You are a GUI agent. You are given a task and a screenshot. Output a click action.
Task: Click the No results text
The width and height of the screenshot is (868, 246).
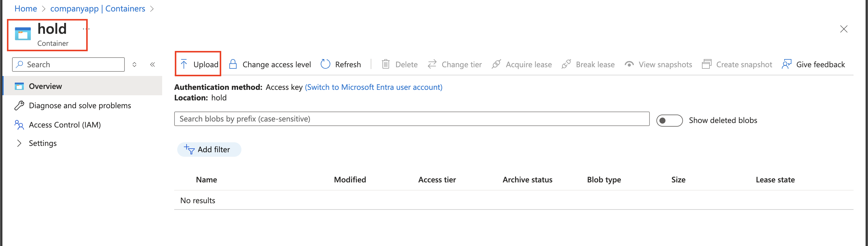click(x=197, y=200)
